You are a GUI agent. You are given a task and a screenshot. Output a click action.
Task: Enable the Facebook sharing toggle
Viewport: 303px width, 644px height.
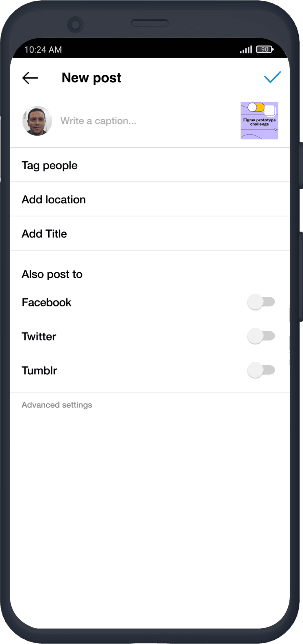(x=261, y=302)
